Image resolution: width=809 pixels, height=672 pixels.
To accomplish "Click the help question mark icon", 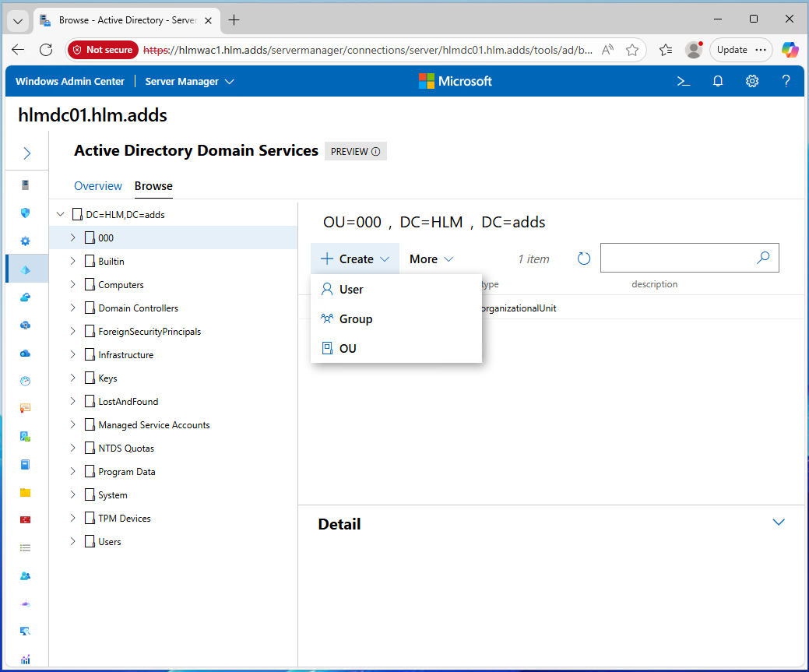I will pyautogui.click(x=786, y=81).
